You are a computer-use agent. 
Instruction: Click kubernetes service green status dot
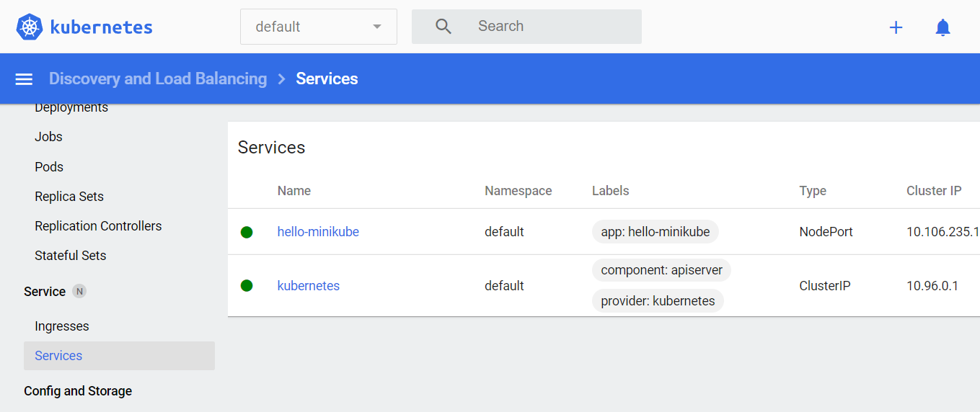point(247,286)
